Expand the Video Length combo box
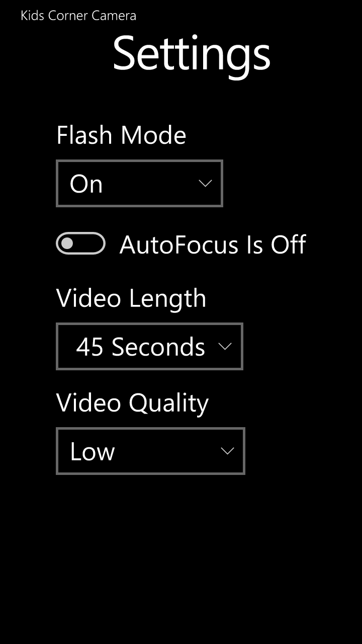Screen dimensions: 362x644 [x=149, y=346]
